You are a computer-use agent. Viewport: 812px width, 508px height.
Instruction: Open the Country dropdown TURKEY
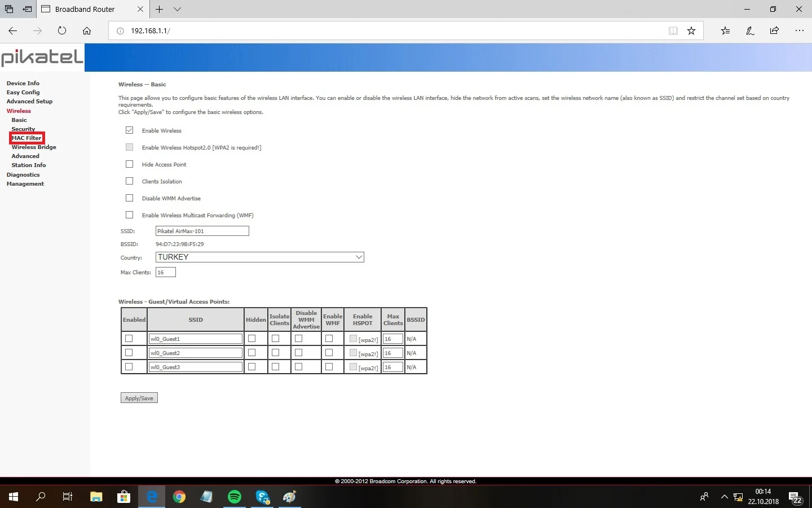point(260,257)
